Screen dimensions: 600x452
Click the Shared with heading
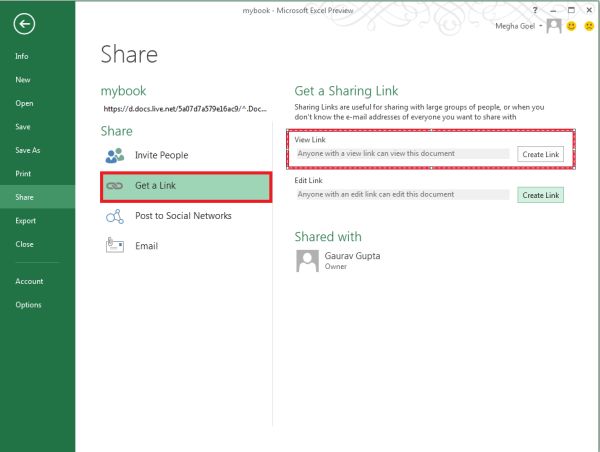(x=328, y=237)
